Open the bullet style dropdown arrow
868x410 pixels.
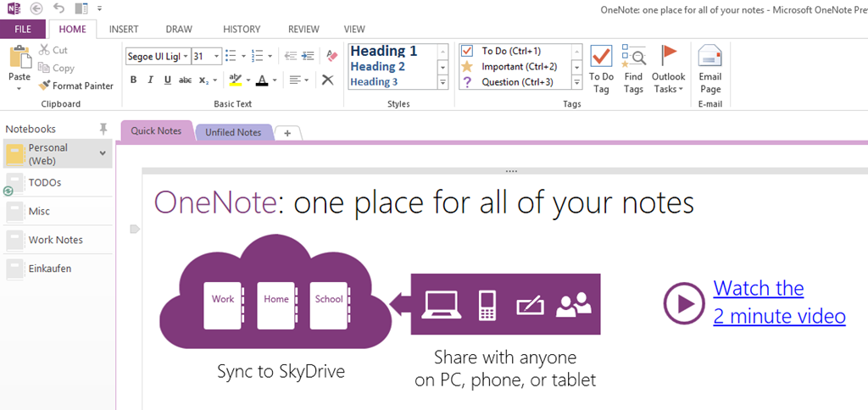[243, 56]
